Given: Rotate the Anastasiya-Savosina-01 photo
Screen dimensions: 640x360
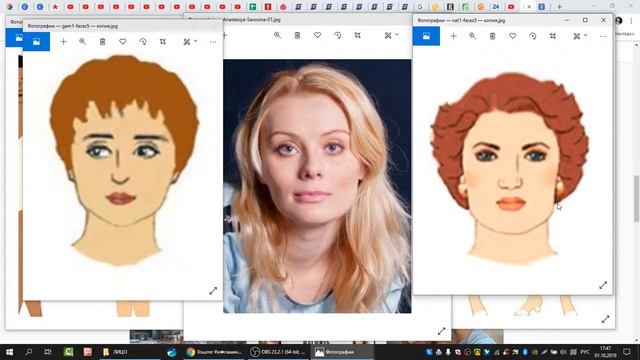Looking at the screenshot, I should click(x=337, y=36).
